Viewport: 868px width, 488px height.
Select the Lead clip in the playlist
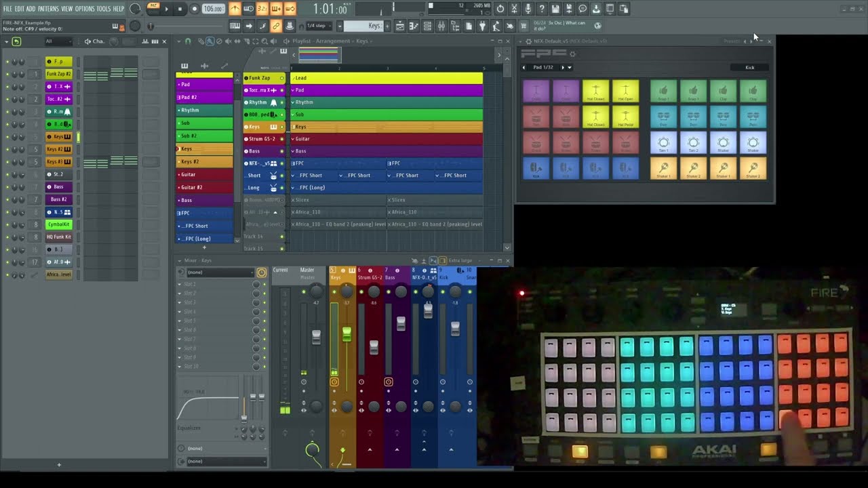pyautogui.click(x=387, y=78)
